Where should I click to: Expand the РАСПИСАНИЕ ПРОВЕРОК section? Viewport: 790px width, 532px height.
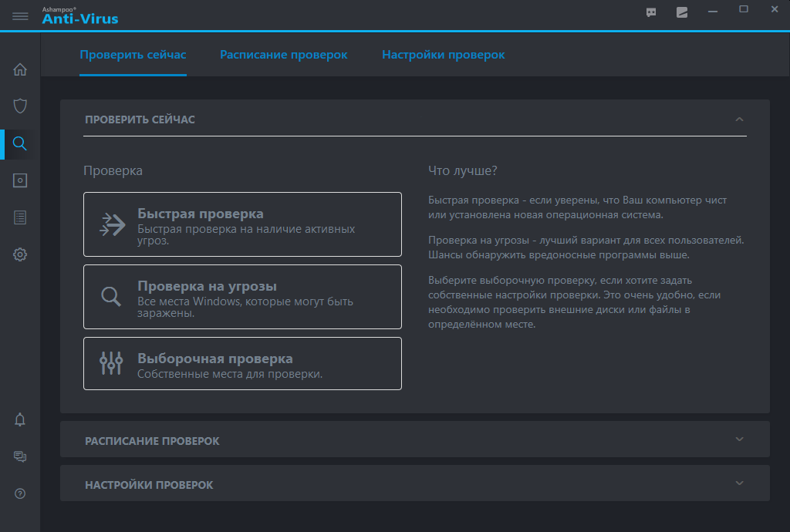tap(739, 439)
